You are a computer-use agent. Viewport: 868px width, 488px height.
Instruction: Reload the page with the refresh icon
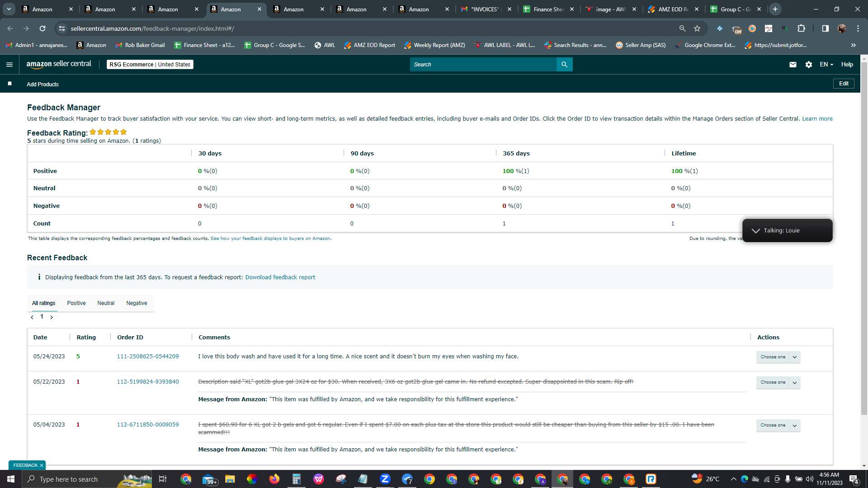[42, 28]
